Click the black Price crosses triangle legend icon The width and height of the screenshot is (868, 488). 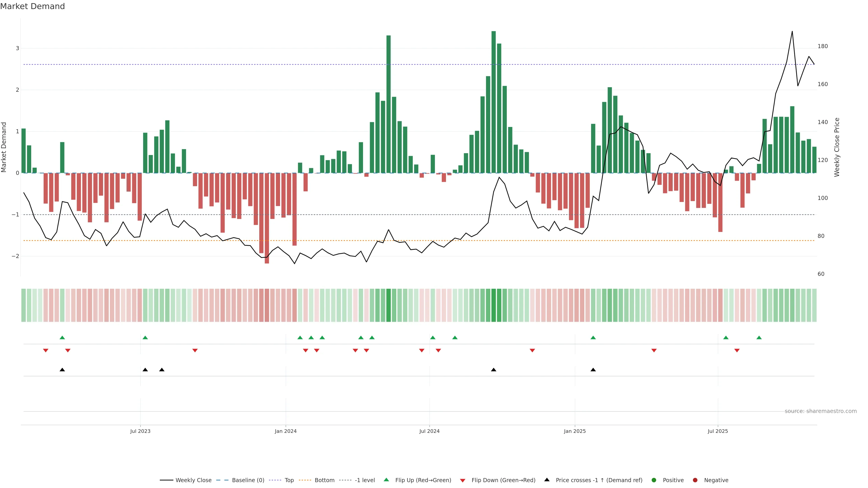pyautogui.click(x=547, y=480)
